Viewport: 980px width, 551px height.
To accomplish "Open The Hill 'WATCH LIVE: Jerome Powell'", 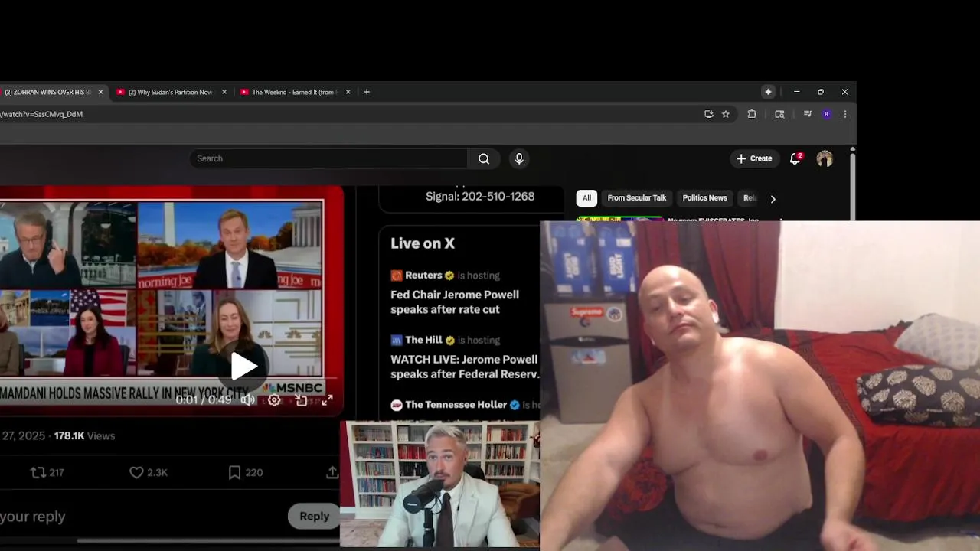I will tap(465, 367).
